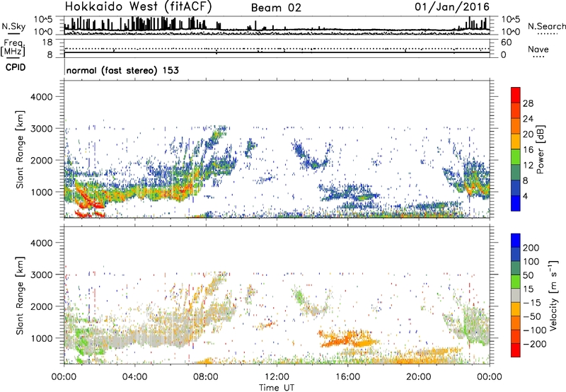Select "normal (fast stereo) 153" text
The height and width of the screenshot is (392, 566).
click(x=122, y=70)
